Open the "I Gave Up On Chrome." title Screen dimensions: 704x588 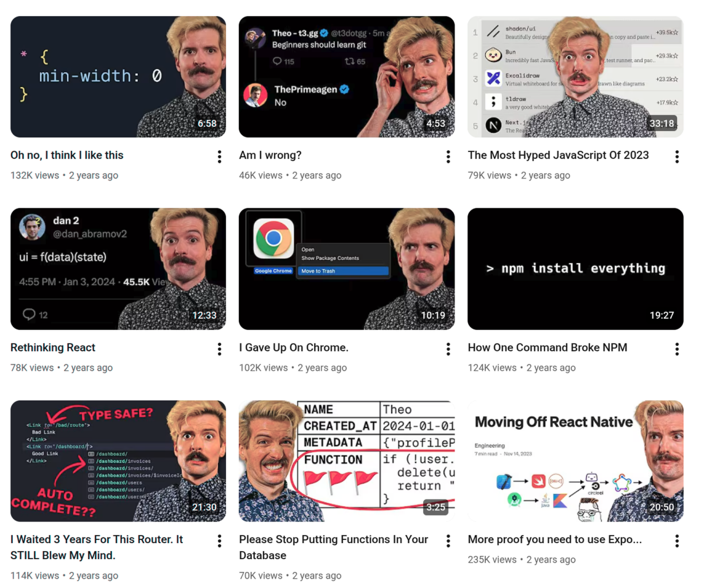293,347
